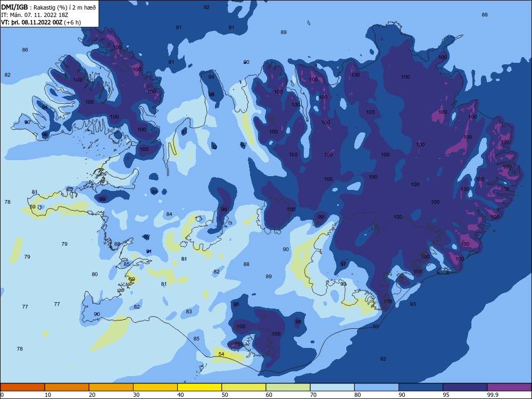Click the legend tick label '99.9'

[x=492, y=395]
